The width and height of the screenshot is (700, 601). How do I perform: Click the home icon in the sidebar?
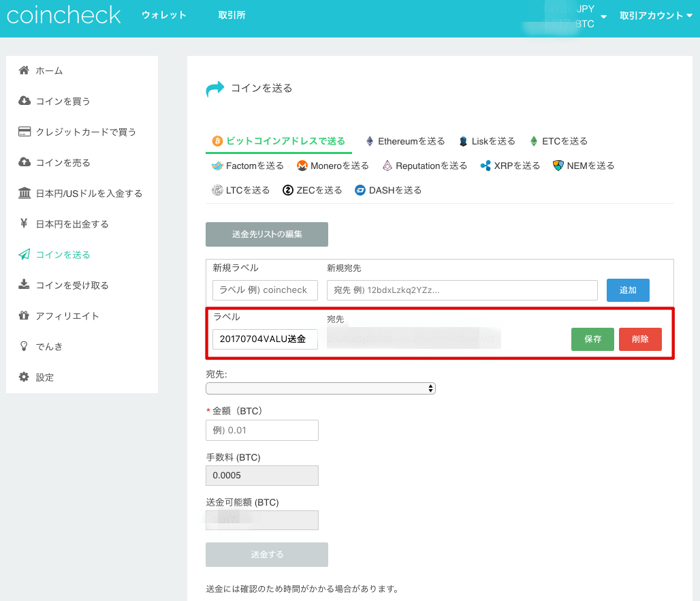[x=24, y=70]
